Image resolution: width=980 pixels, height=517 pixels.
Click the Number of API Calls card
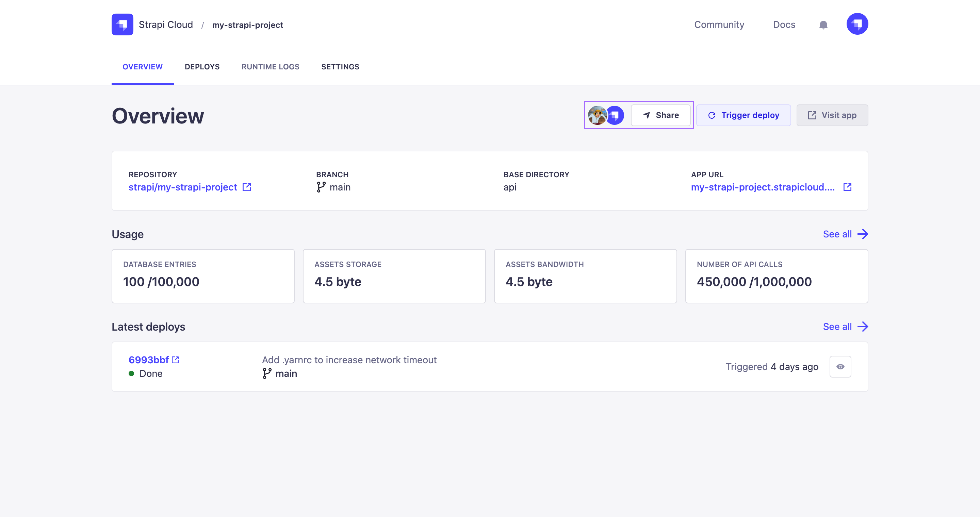pos(776,276)
